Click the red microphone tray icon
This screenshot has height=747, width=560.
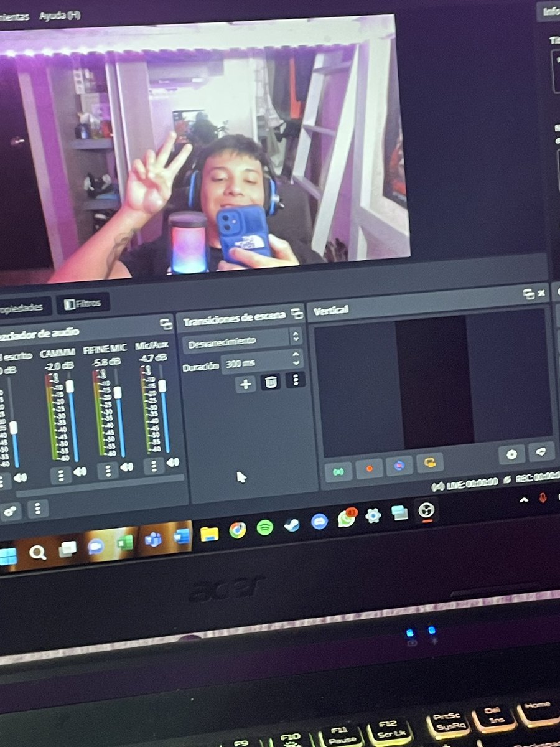[543, 497]
